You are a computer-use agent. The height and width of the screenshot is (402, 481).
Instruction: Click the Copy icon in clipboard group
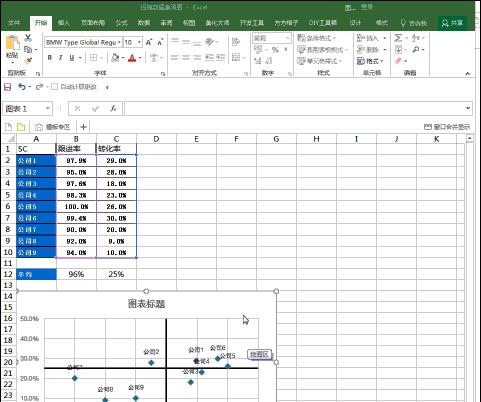click(28, 50)
